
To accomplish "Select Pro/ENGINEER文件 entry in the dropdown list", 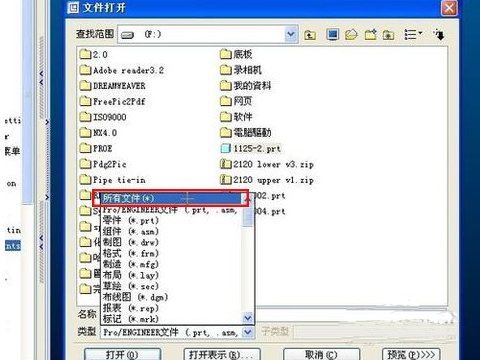I will coord(171,210).
